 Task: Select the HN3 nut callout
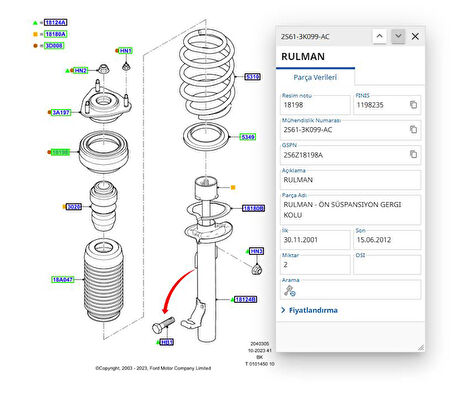click(x=256, y=251)
